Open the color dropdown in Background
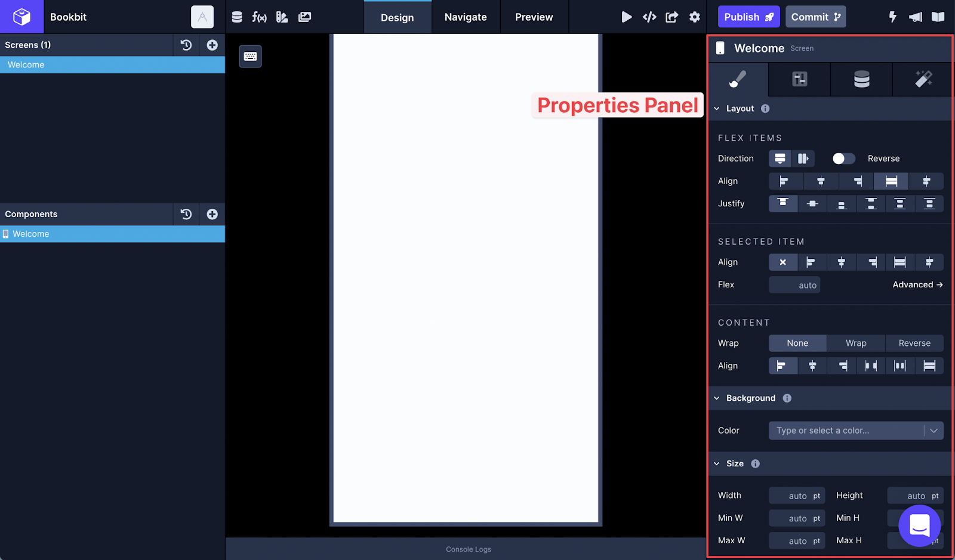The height and width of the screenshot is (560, 955). click(x=935, y=430)
